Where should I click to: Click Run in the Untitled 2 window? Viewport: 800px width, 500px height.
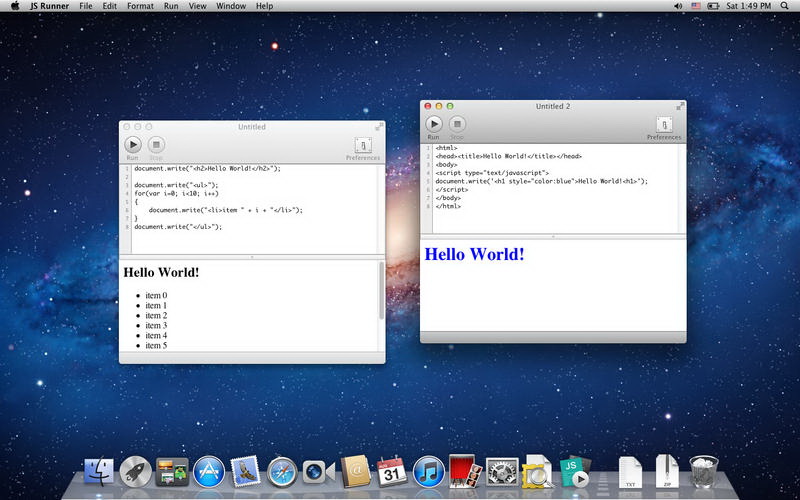coord(433,124)
